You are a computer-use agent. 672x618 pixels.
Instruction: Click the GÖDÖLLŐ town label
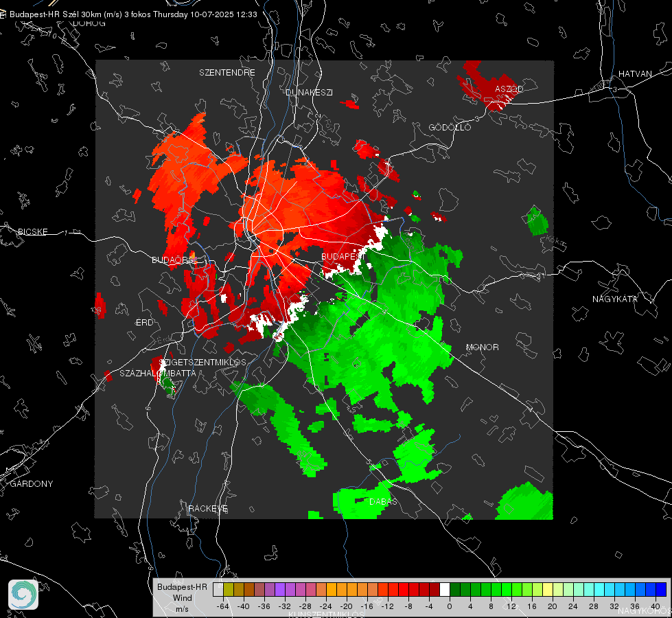[x=450, y=127]
